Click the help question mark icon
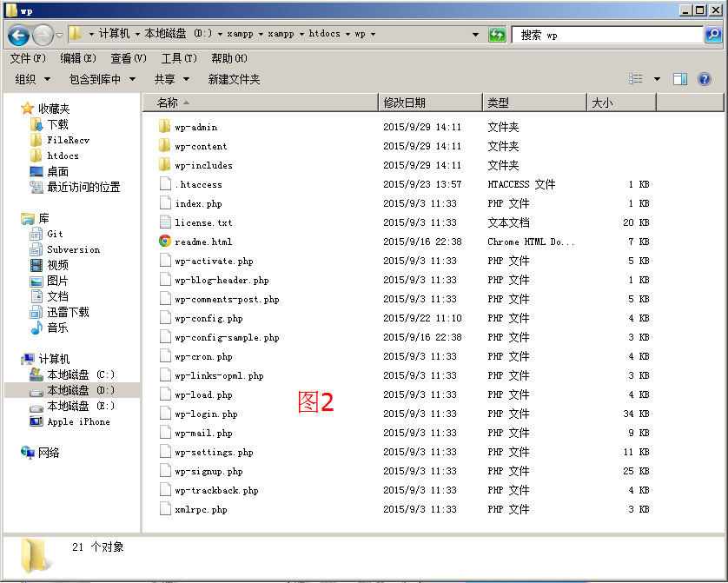This screenshot has height=583, width=728. click(x=705, y=79)
